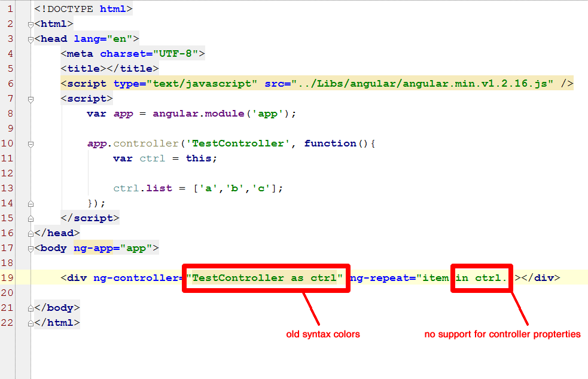The height and width of the screenshot is (379, 588).
Task: Click fold marker beside closing head tag
Action: pos(31,234)
